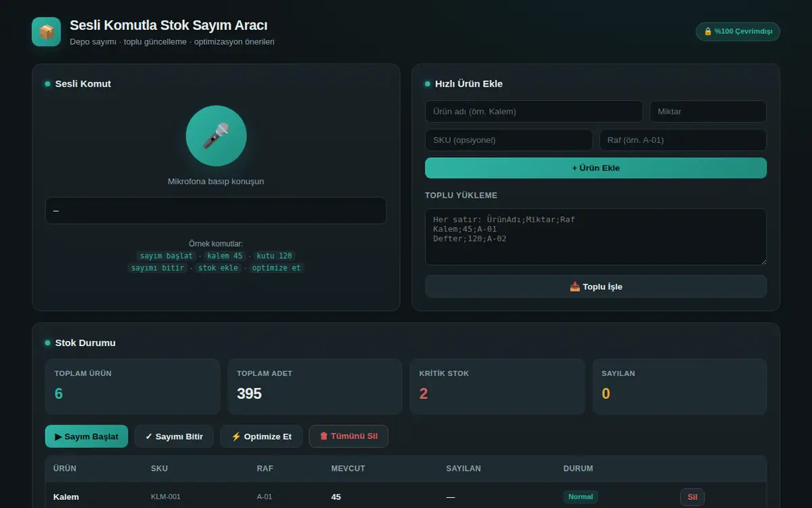
Task: Click the Tümünü Sil button
Action: [x=348, y=436]
